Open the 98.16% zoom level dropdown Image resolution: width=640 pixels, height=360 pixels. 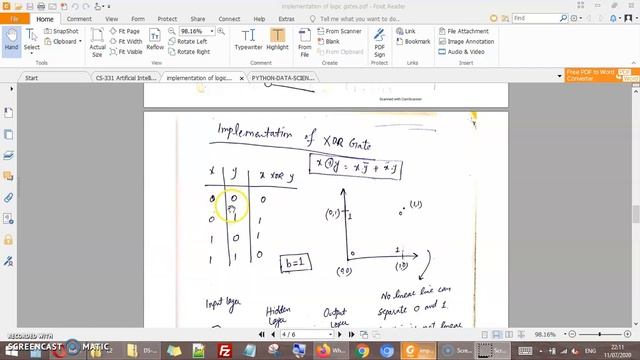212,31
